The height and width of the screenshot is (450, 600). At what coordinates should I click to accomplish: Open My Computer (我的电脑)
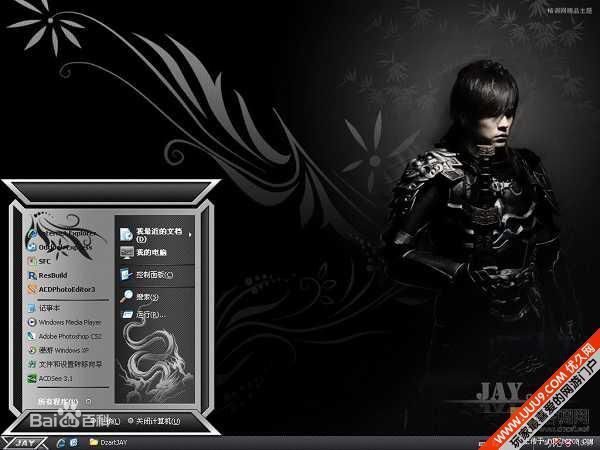point(143,253)
